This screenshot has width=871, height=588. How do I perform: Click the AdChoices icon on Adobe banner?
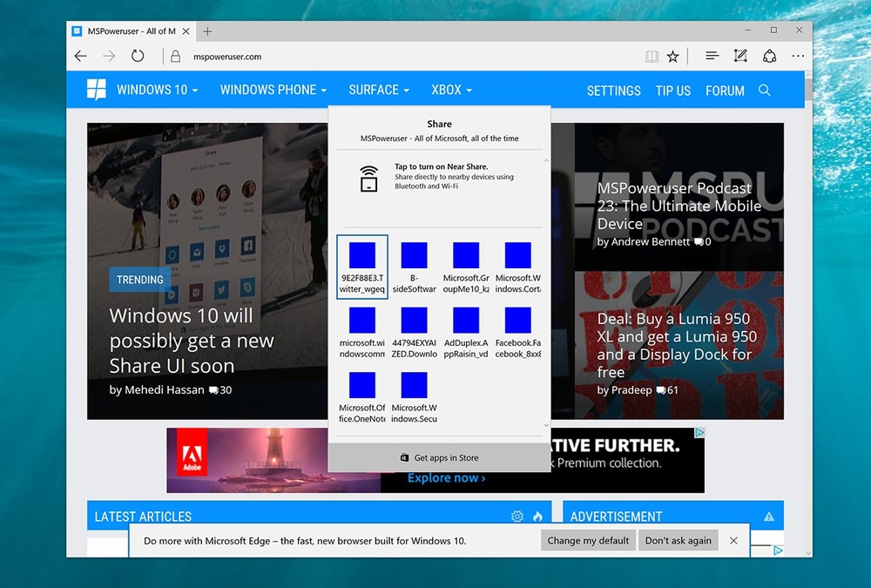(700, 432)
